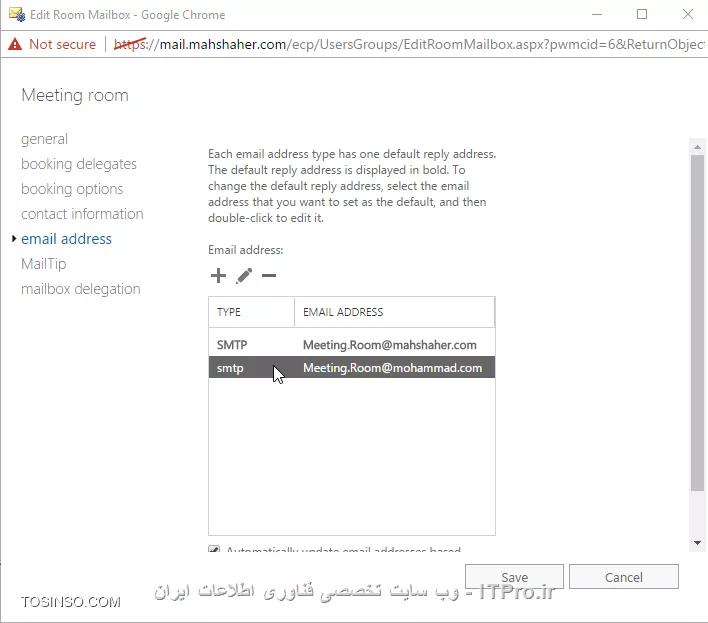Maximize the Edit Room Mailbox window
The width and height of the screenshot is (708, 623).
click(x=642, y=14)
